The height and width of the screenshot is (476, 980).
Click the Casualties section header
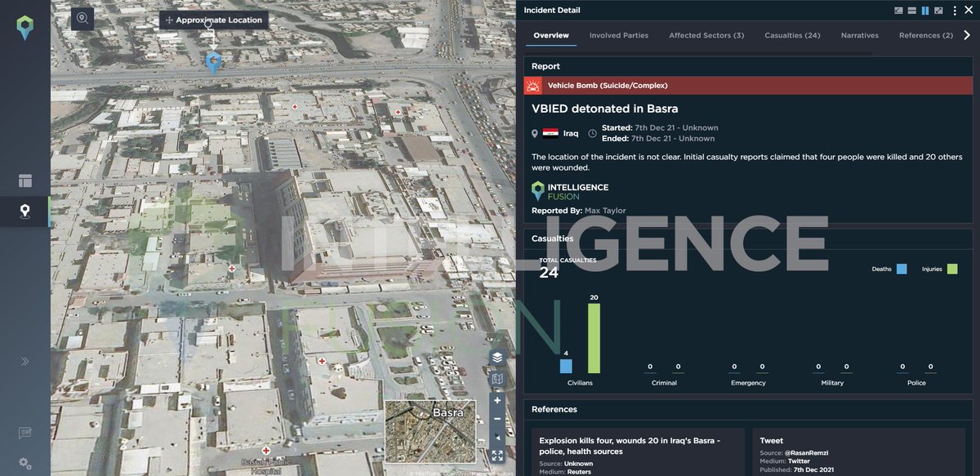coord(553,238)
